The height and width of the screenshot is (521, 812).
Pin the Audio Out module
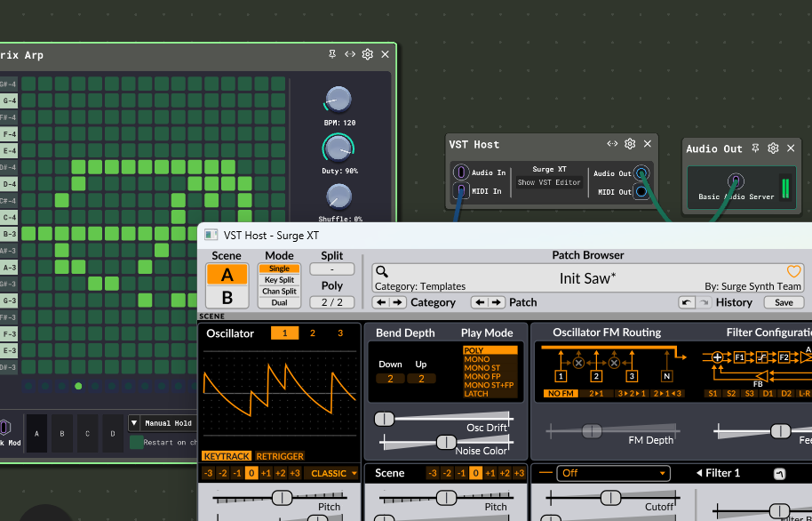[755, 148]
